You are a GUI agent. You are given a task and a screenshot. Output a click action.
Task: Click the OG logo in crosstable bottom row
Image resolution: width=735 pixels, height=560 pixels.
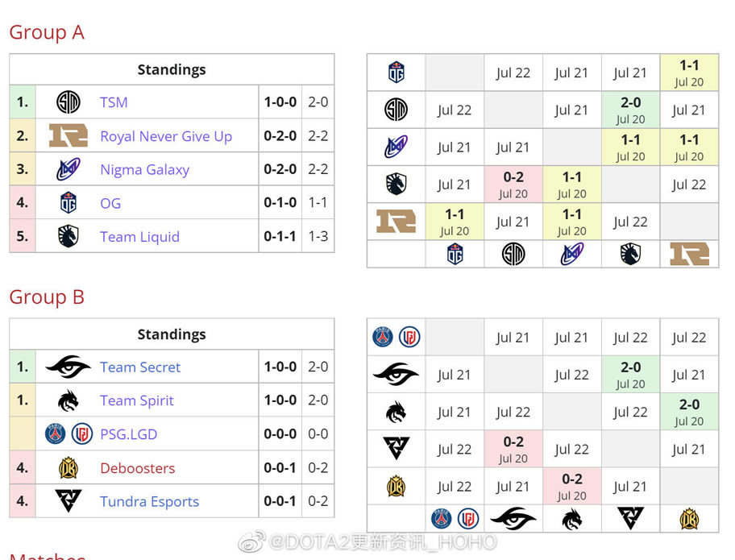click(455, 255)
